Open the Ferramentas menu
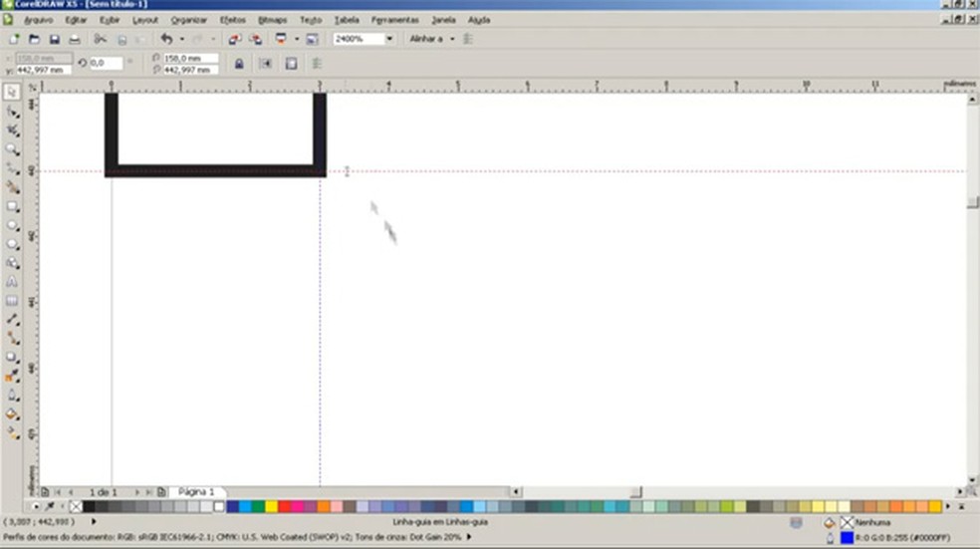 pyautogui.click(x=395, y=20)
